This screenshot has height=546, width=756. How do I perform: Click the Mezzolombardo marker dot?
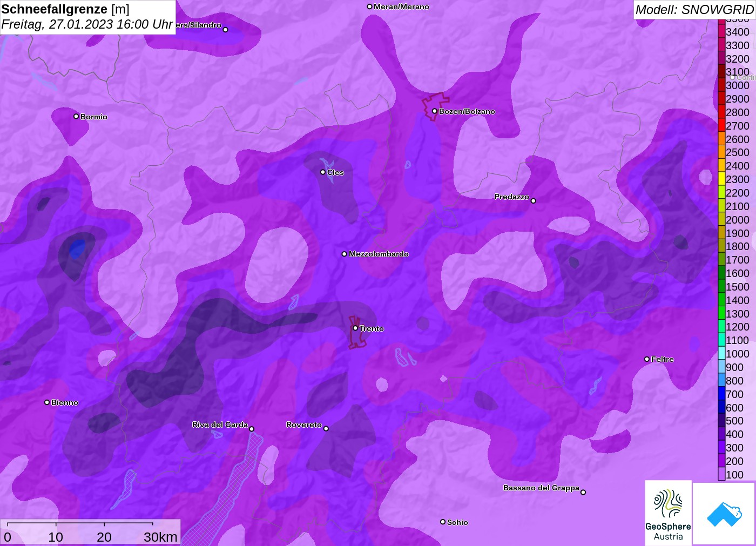(x=345, y=253)
